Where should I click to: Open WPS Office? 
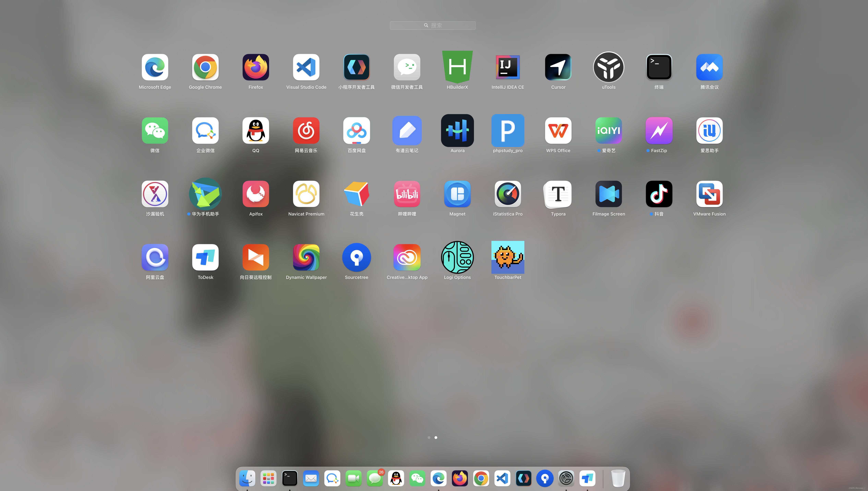[558, 131]
